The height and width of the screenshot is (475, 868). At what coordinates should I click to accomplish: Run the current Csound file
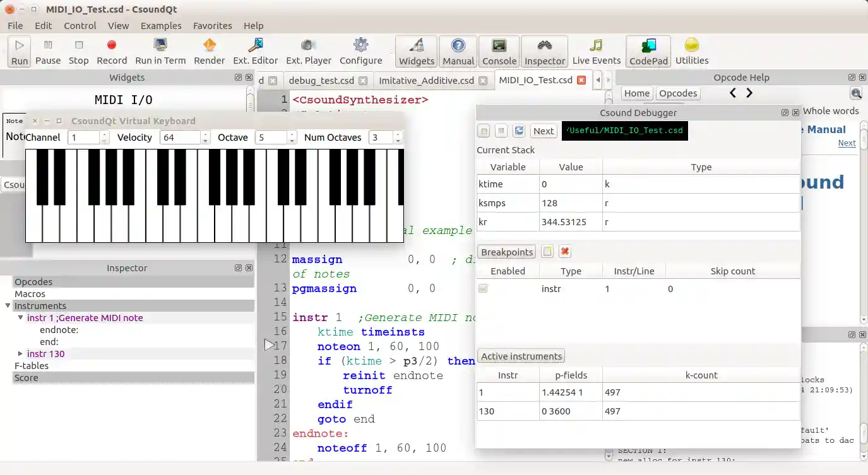click(18, 50)
